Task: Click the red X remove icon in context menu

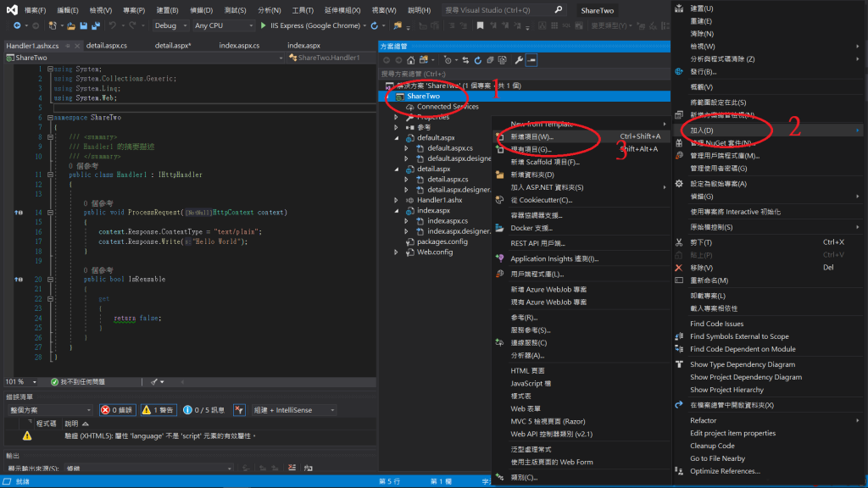Action: click(679, 268)
